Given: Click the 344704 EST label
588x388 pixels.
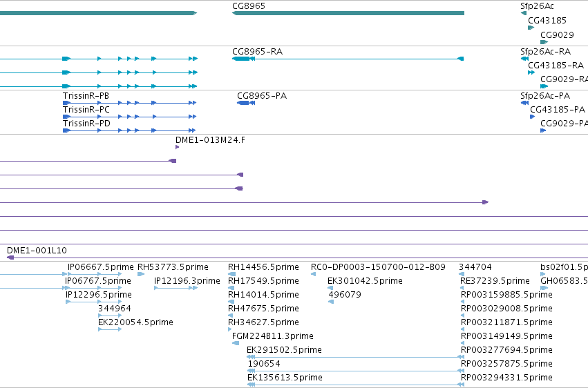Looking at the screenshot, I should click(x=475, y=267).
